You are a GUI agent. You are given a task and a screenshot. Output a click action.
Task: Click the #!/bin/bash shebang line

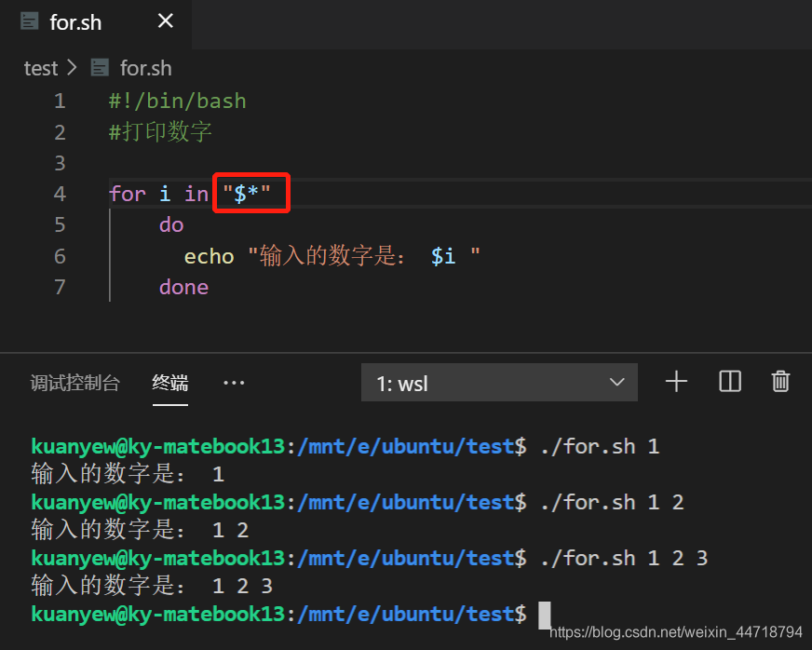coord(177,100)
